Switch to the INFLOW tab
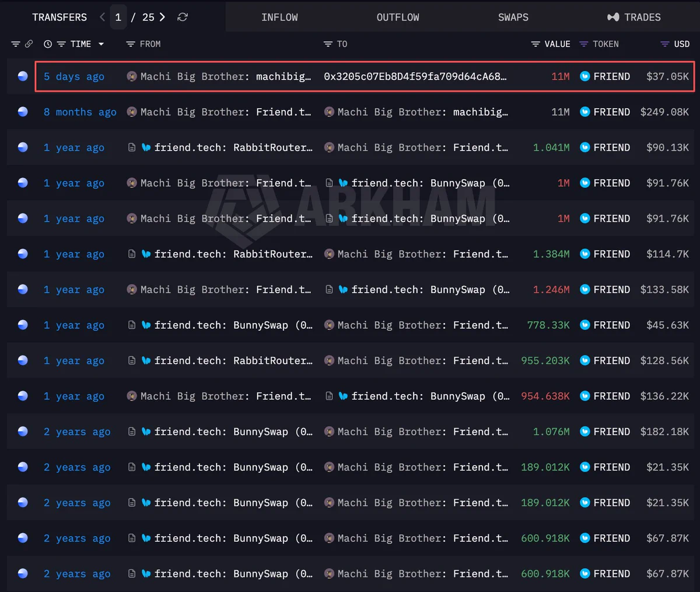Image resolution: width=700 pixels, height=592 pixels. 279,17
